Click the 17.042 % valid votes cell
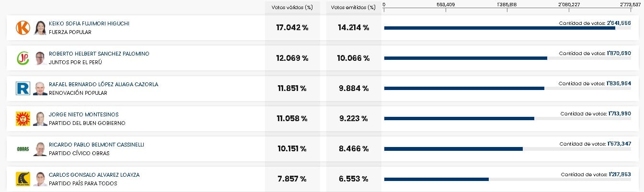644x192 pixels. [x=292, y=28]
